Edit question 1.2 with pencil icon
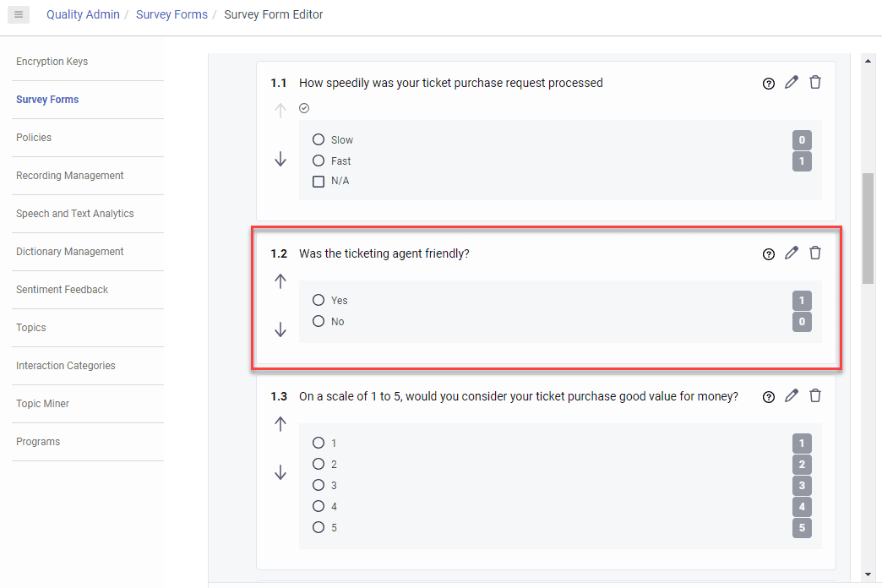The height and width of the screenshot is (588, 882). (x=792, y=253)
